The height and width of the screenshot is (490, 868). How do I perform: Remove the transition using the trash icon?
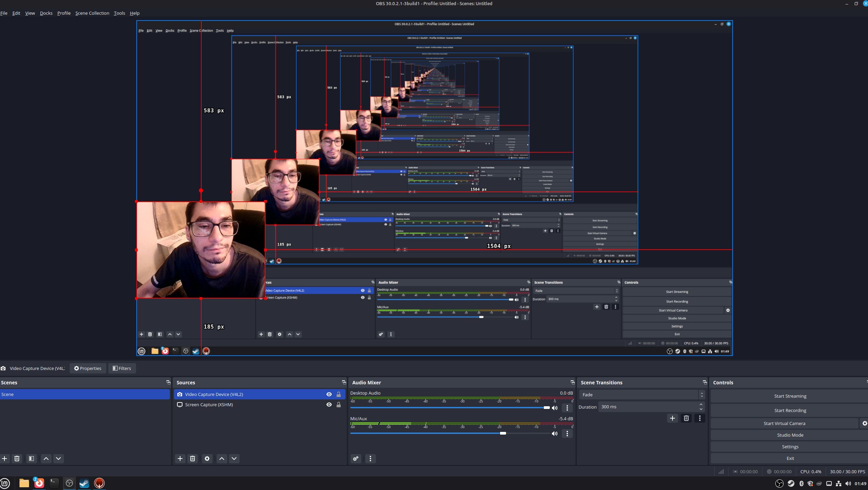(x=686, y=418)
